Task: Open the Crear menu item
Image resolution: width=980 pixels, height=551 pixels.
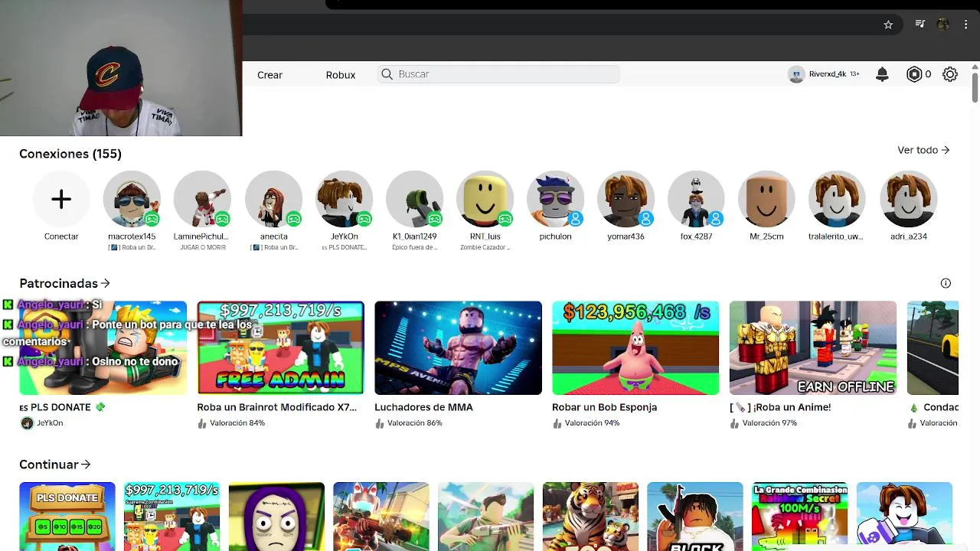Action: coord(269,75)
